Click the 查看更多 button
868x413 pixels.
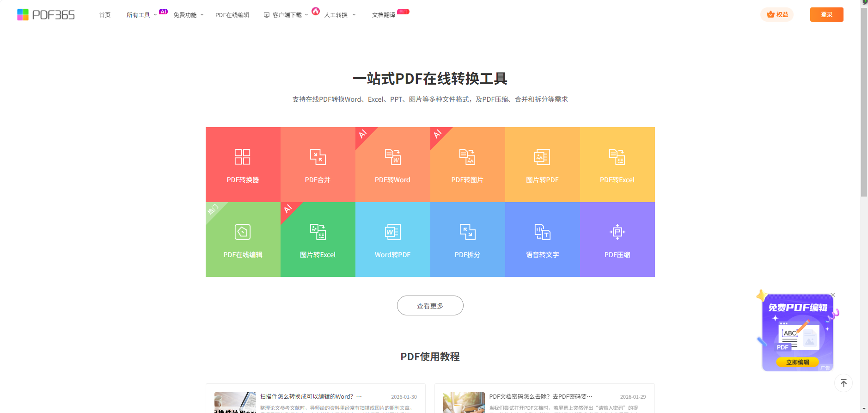click(430, 306)
